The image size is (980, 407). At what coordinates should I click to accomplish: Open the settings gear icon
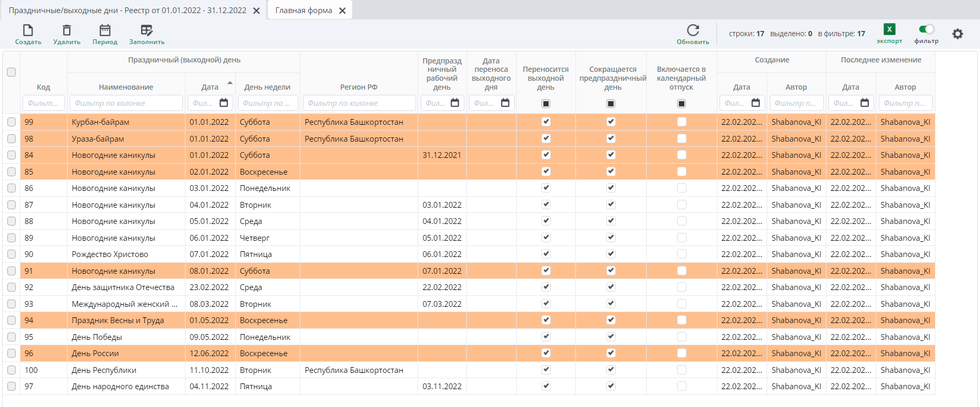point(957,34)
